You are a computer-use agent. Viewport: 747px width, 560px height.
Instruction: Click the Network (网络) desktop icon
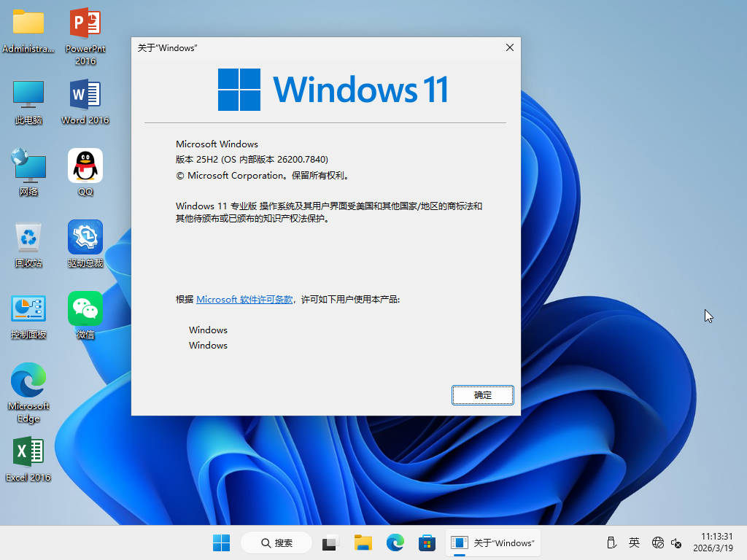click(28, 166)
